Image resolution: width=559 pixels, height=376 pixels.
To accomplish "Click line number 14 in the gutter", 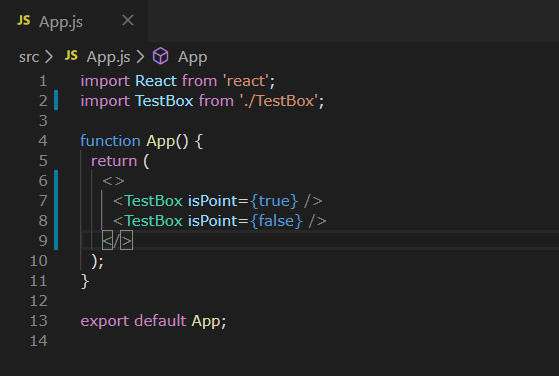I will (39, 341).
